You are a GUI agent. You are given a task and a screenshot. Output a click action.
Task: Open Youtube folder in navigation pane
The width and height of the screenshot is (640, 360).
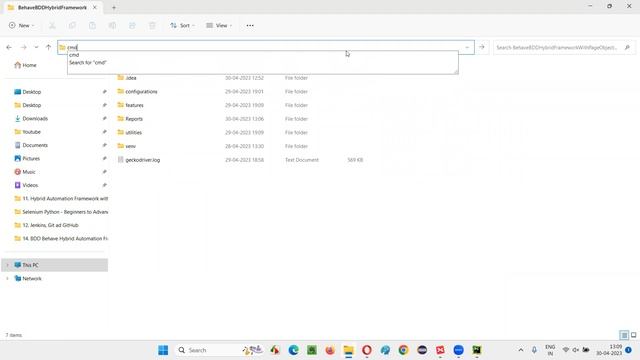coord(28,132)
